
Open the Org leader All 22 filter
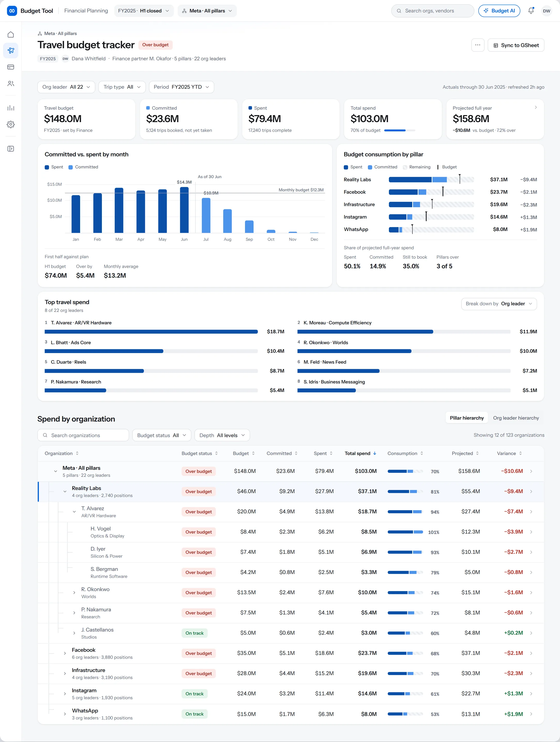tap(66, 87)
